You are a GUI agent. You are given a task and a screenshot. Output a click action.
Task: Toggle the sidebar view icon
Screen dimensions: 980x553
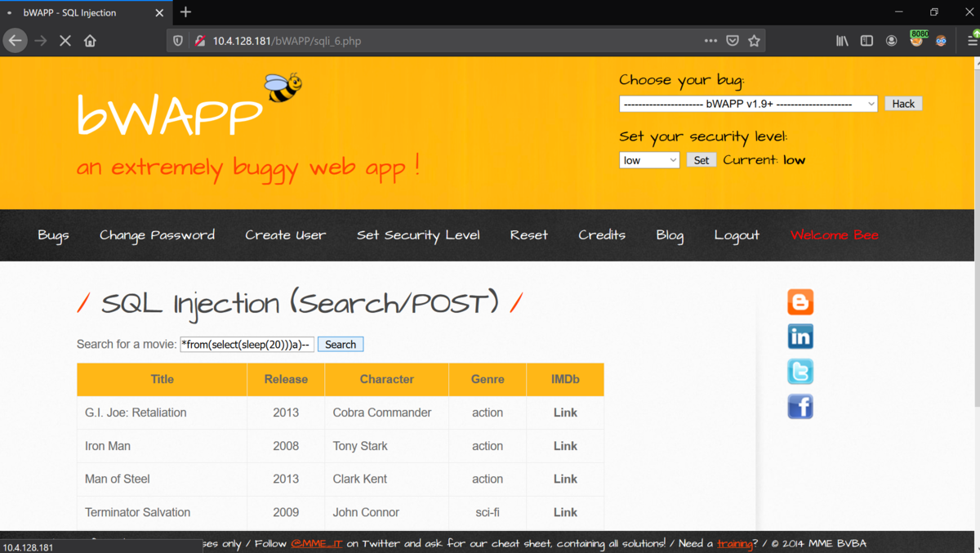point(866,41)
